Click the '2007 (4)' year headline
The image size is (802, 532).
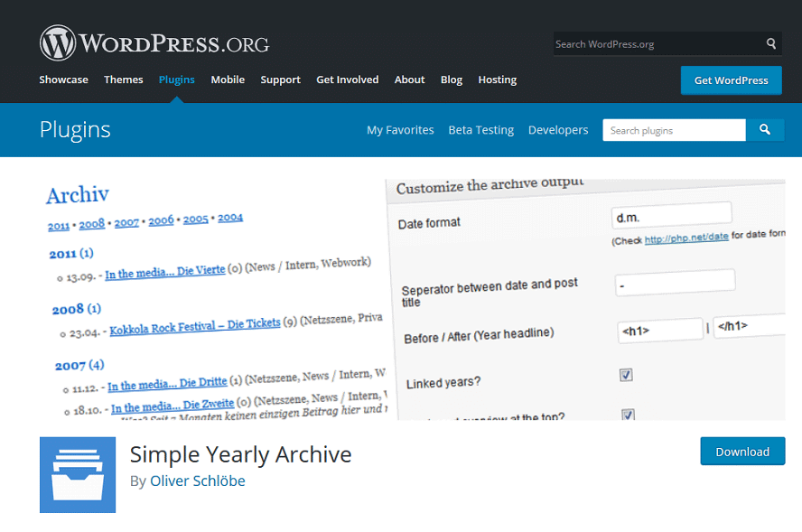pos(79,365)
